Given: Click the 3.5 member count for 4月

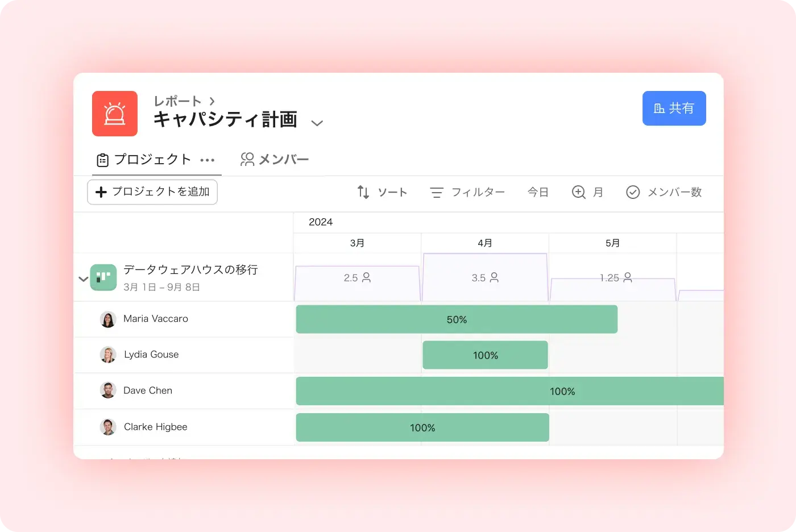Looking at the screenshot, I should pyautogui.click(x=485, y=278).
